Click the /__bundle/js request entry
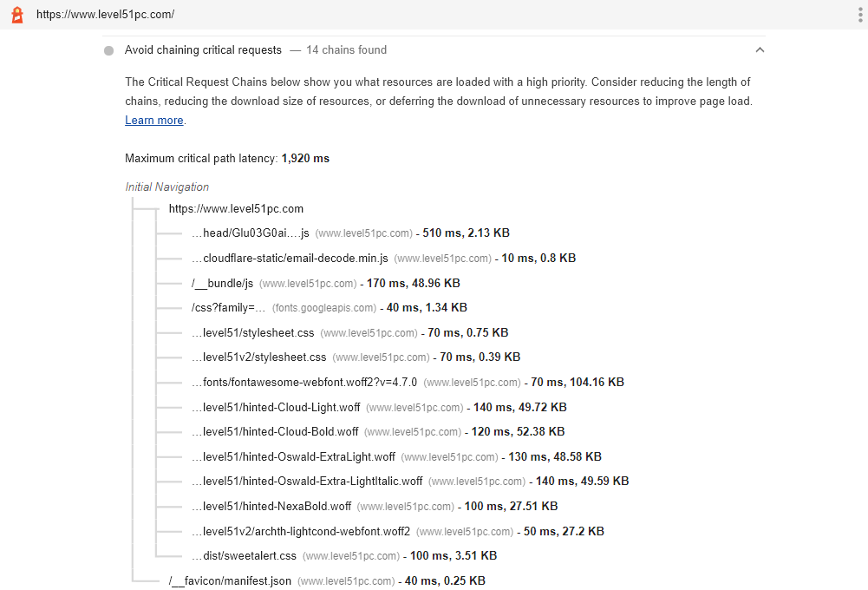Image resolution: width=868 pixels, height=590 pixels. tap(222, 283)
